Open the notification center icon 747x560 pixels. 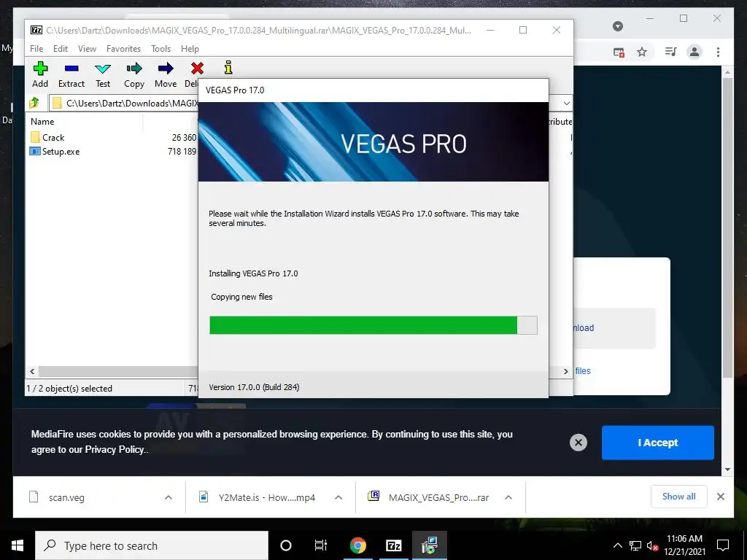tap(723, 545)
